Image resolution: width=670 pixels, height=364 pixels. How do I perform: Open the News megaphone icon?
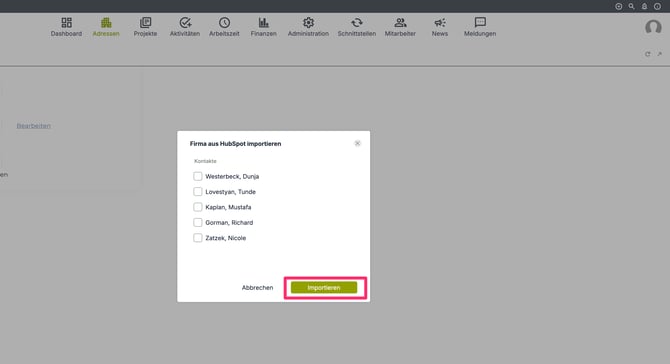[440, 22]
